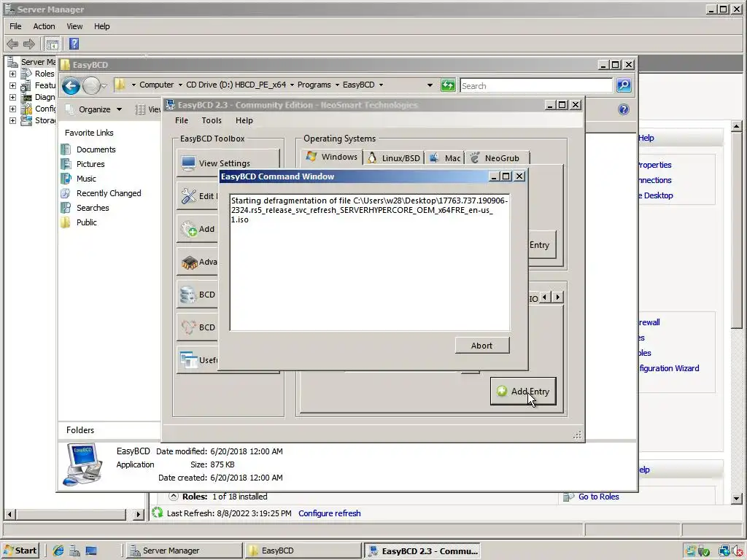Expand Diagnostics node in Server Manager tree
Screen dimensions: 747x560
coord(13,97)
